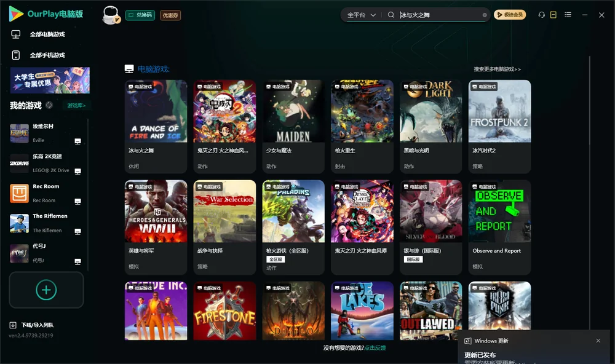615x364 pixels.
Task: Click the 国际服 tag on 银与绯
Action: (413, 259)
